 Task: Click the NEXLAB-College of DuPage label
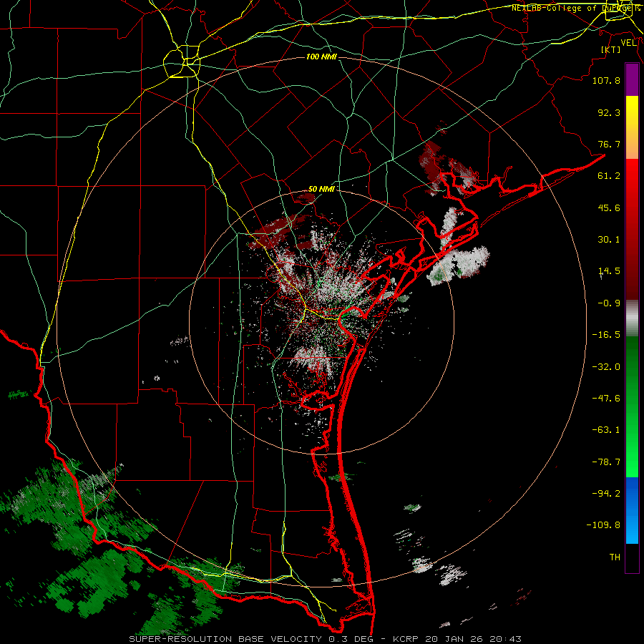[x=575, y=8]
